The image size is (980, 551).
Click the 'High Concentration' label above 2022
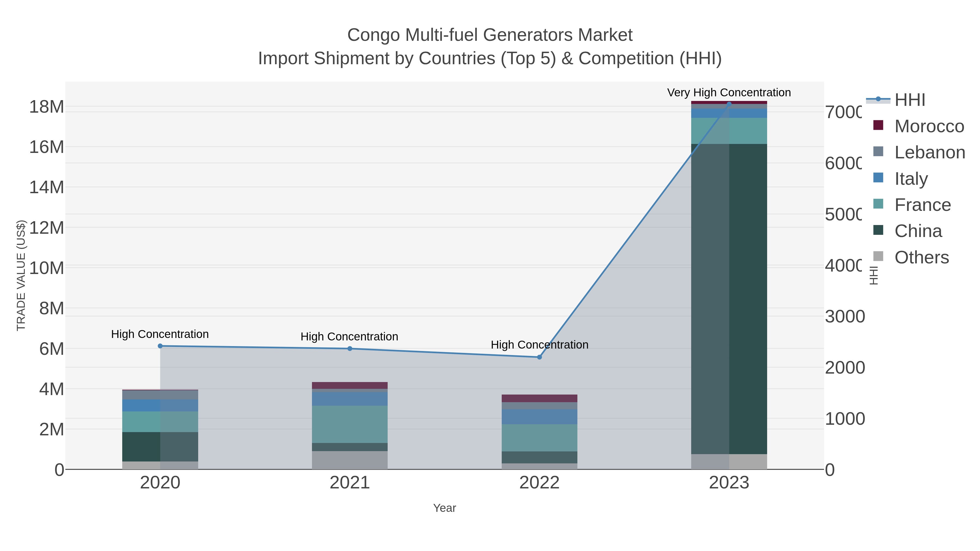(540, 345)
